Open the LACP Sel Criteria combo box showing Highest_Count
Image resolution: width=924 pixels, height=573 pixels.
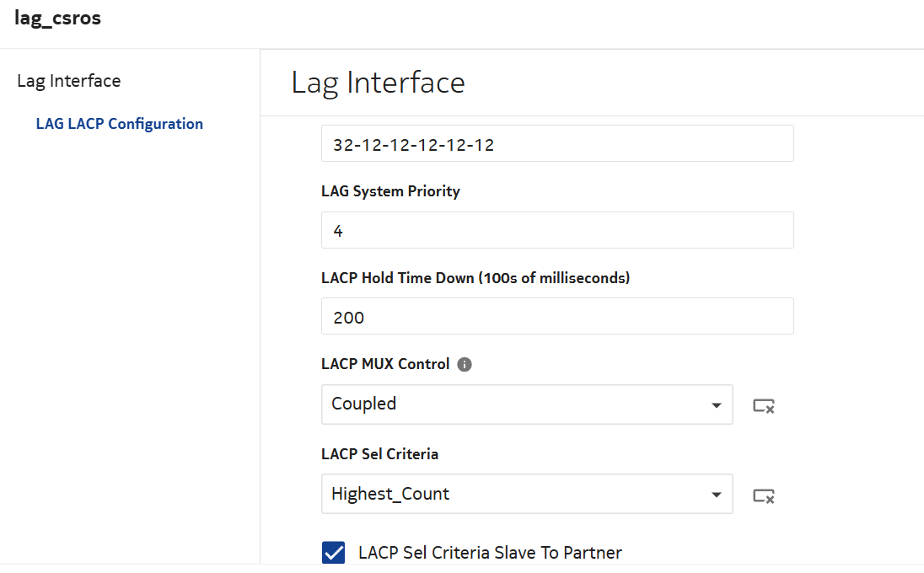point(514,494)
